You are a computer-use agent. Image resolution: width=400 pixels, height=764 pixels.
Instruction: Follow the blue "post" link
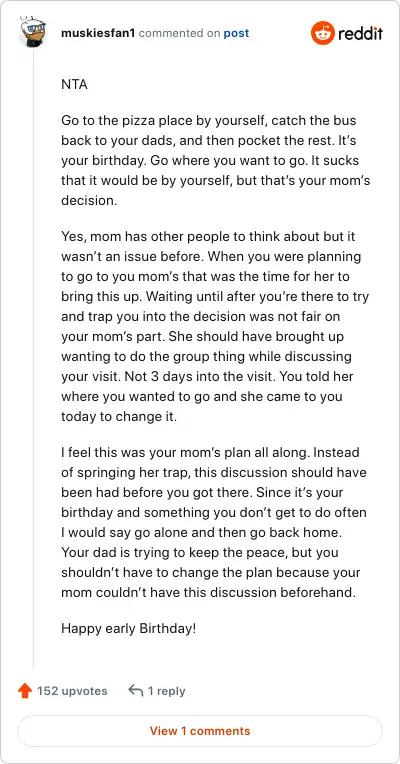coord(236,33)
